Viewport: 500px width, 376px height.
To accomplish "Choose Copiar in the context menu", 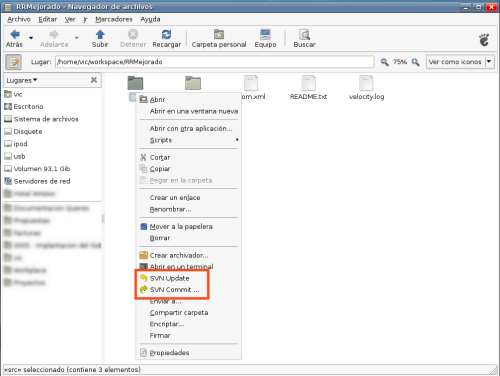I will pos(189,169).
